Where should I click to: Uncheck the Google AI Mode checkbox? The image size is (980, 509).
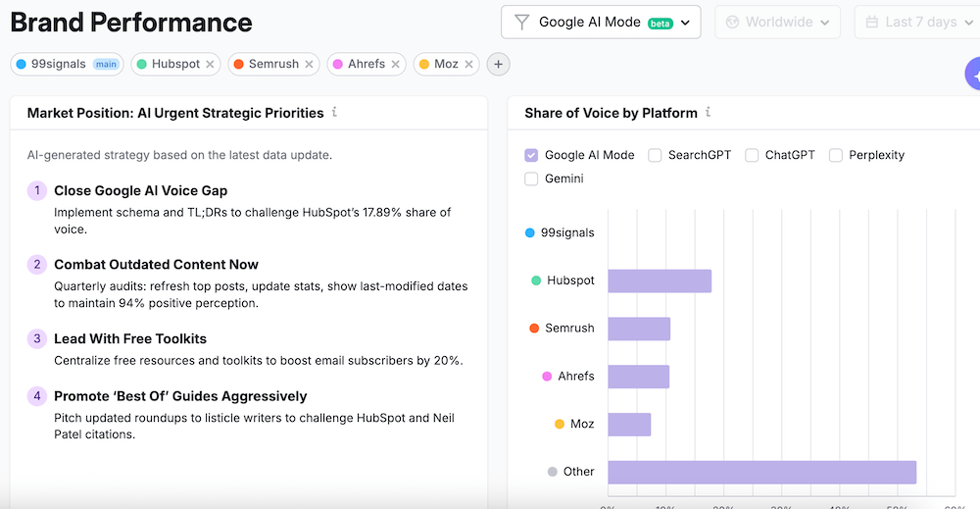tap(531, 155)
